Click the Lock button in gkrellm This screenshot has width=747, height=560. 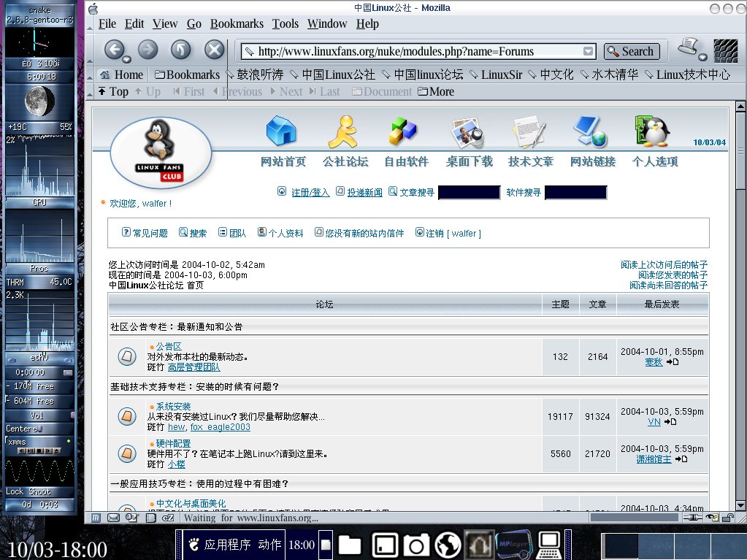(15, 491)
